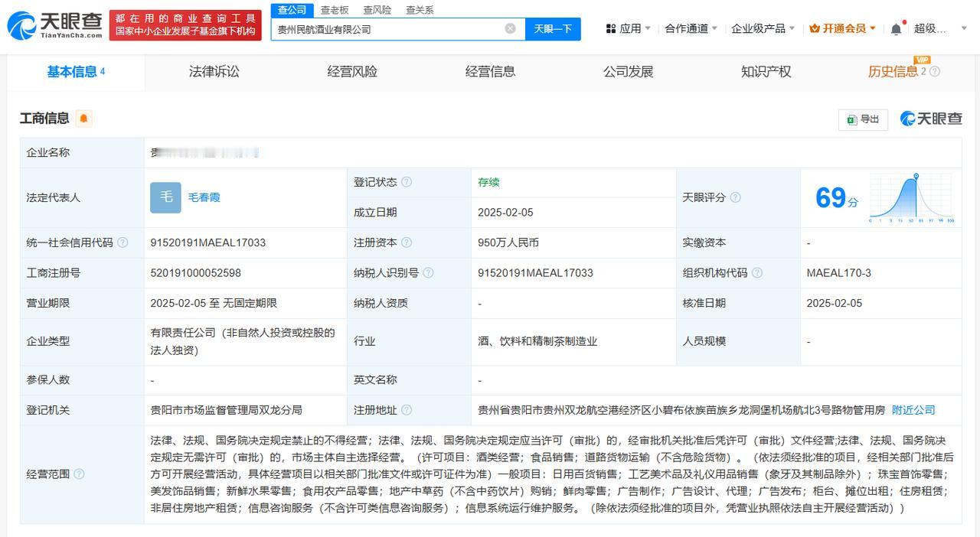980x537 pixels.
Task: Click the 导出 export button
Action: (863, 119)
